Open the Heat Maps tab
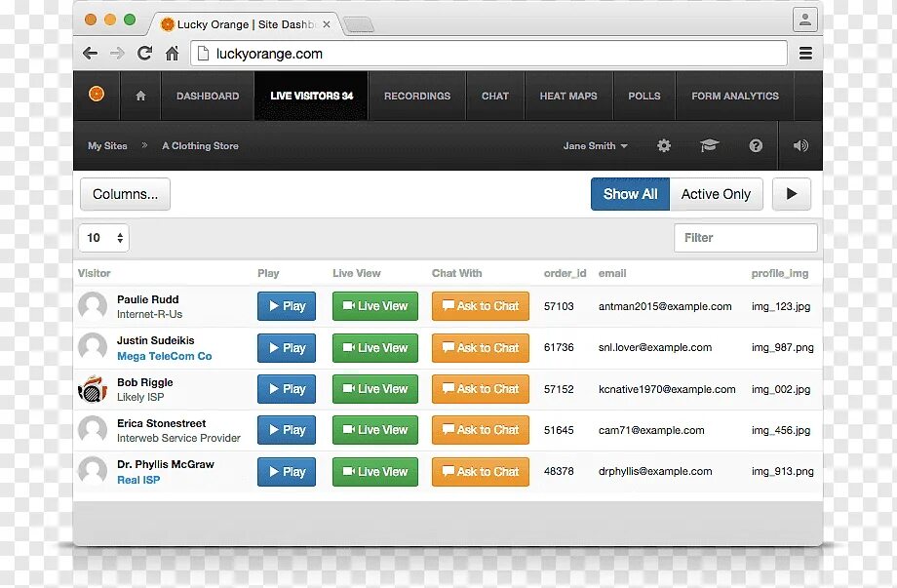This screenshot has width=897, height=588. point(568,97)
